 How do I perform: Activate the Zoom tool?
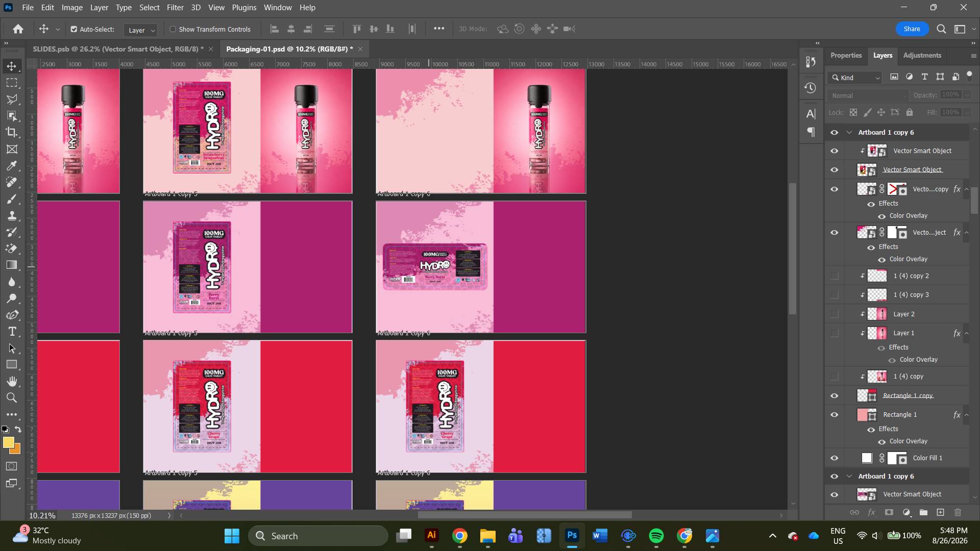(11, 398)
